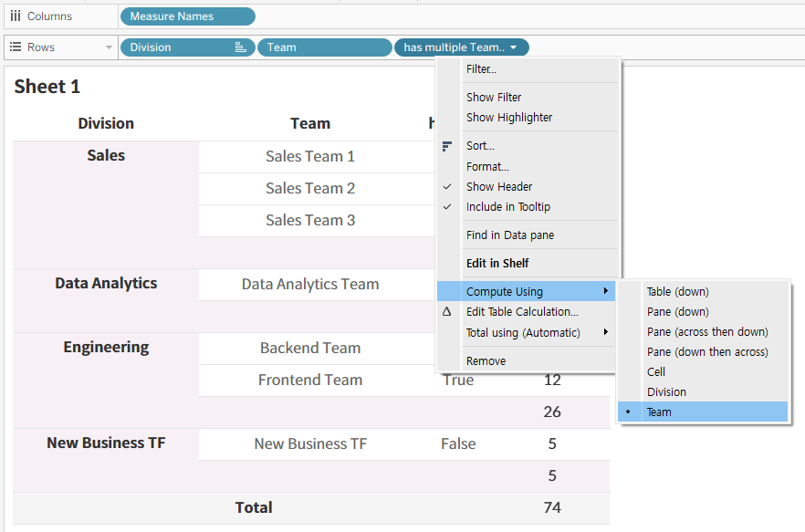
Task: Click the delta icon beside Edit Table Calculation
Action: point(447,312)
